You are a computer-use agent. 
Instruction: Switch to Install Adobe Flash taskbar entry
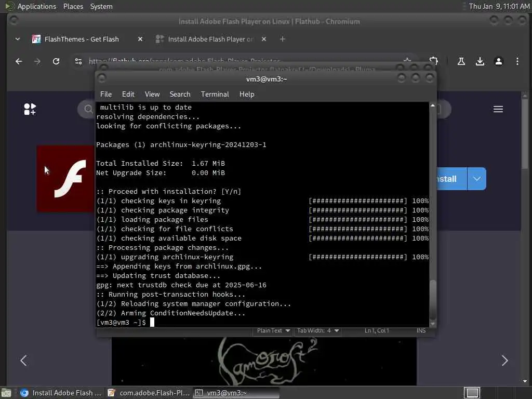61,393
